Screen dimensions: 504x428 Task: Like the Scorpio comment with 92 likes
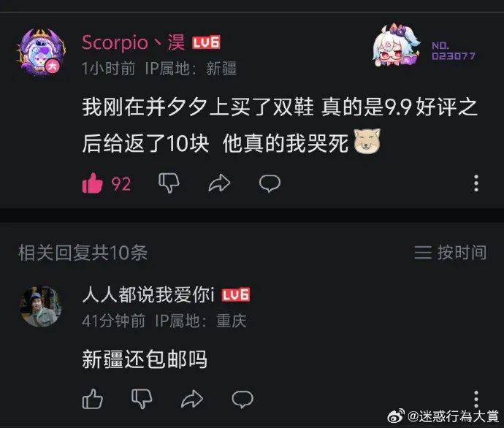[x=93, y=183]
